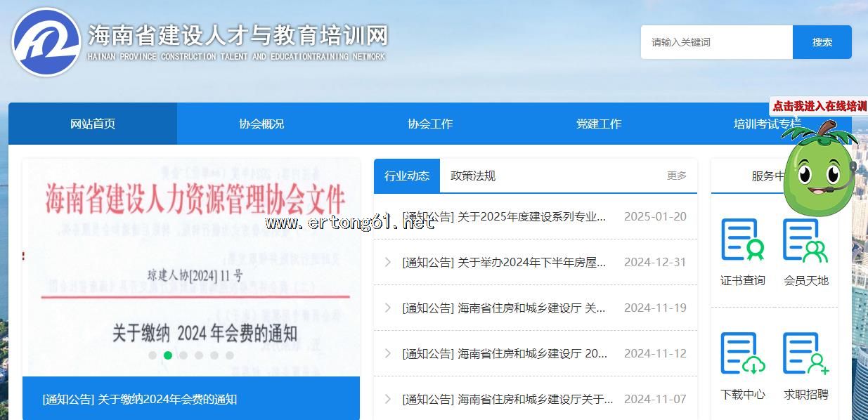
Task: Open the 求职招聘 recruitment icon
Action: coord(805,354)
